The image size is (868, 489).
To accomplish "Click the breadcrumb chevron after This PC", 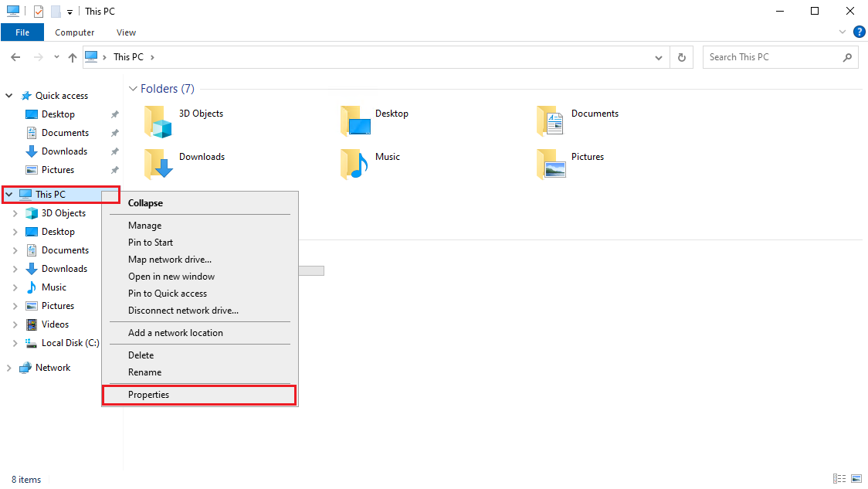I will point(152,58).
